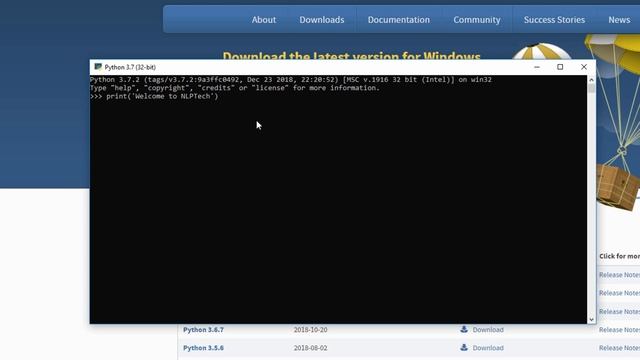This screenshot has height=360, width=640.
Task: Open the About menu on python.org
Action: 264,20
